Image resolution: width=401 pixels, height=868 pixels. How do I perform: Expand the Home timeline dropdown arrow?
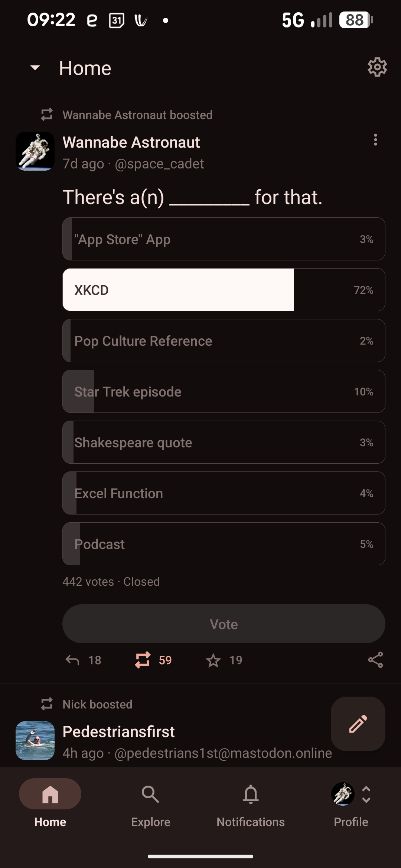(35, 68)
